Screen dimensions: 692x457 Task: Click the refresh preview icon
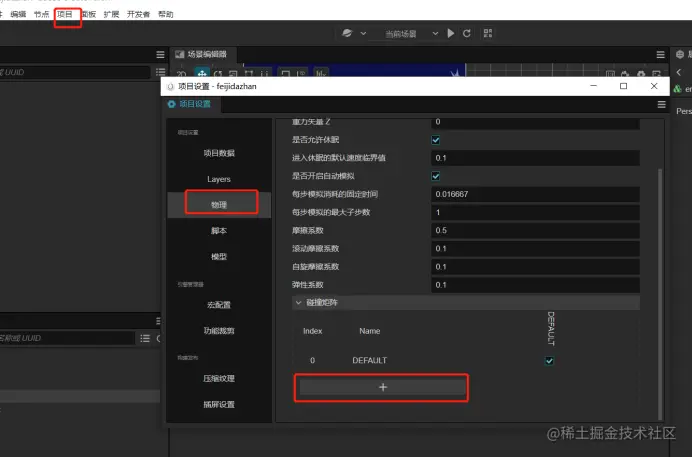pos(466,33)
